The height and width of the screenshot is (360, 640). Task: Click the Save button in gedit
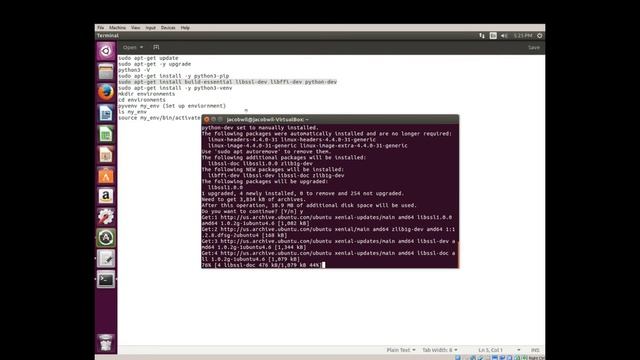point(533,47)
